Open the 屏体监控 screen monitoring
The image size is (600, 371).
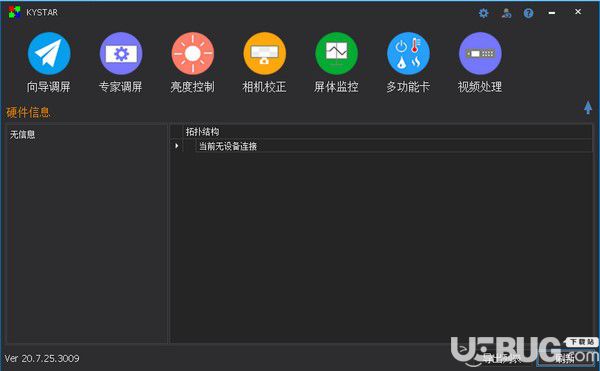tap(336, 54)
